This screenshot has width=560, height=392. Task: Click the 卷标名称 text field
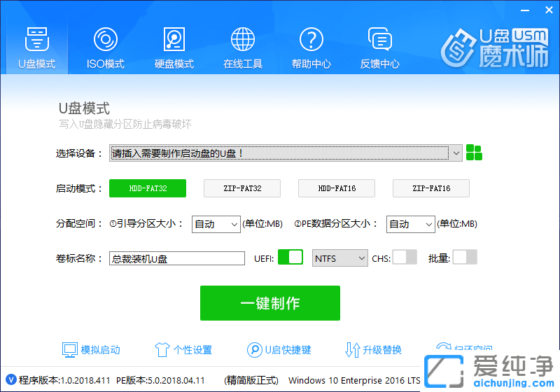coord(176,258)
